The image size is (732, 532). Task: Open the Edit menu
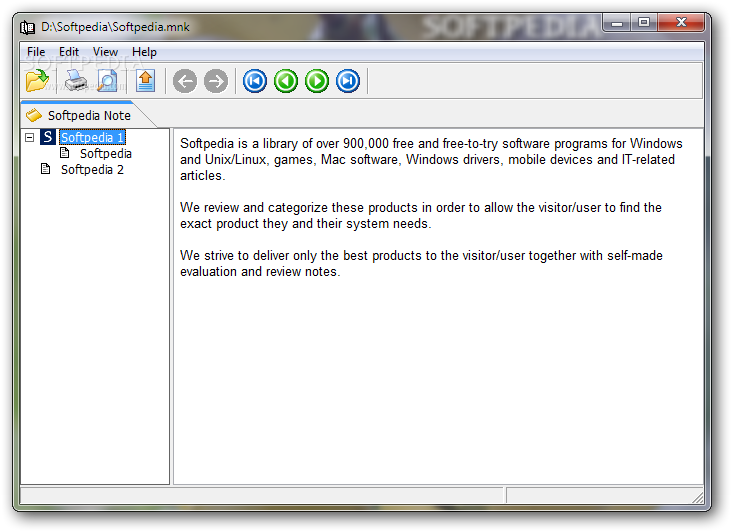pyautogui.click(x=69, y=52)
